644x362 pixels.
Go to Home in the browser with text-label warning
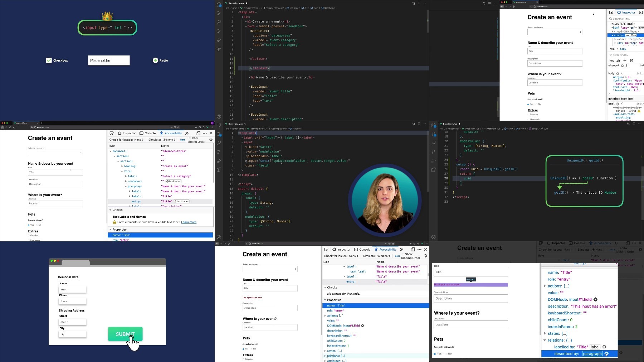(14, 127)
